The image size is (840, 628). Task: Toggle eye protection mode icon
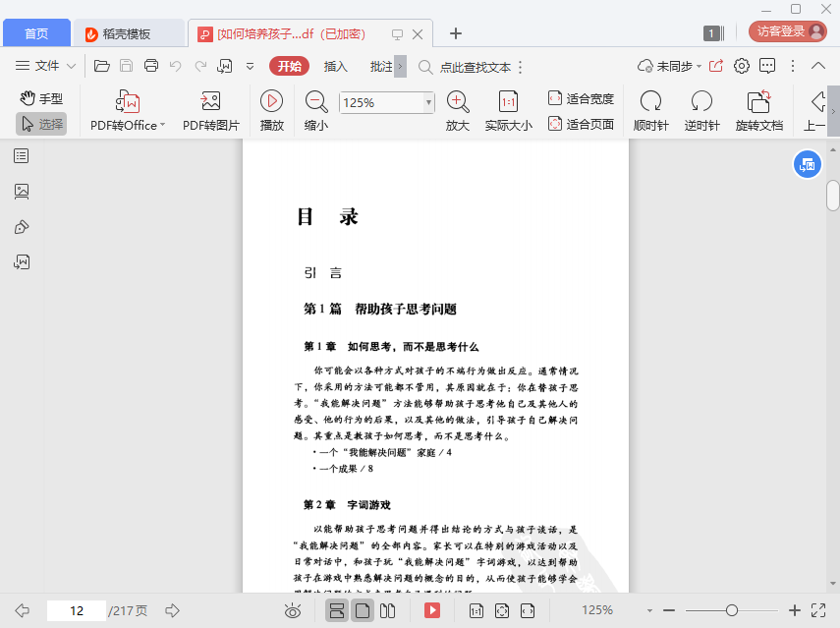pyautogui.click(x=293, y=611)
